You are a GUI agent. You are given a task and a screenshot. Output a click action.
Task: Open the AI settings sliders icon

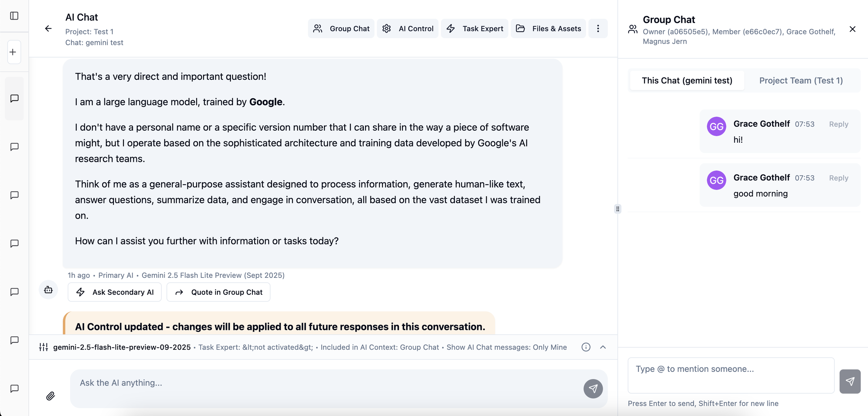tap(43, 347)
